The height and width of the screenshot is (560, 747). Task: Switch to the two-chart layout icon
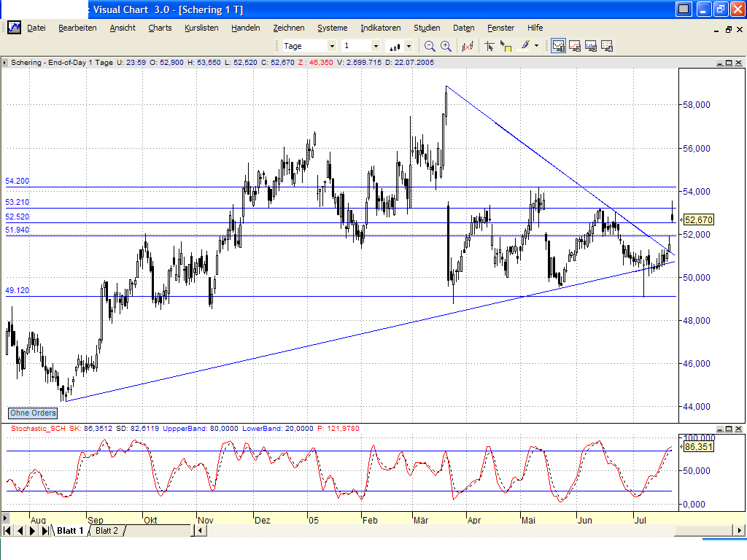coord(575,45)
